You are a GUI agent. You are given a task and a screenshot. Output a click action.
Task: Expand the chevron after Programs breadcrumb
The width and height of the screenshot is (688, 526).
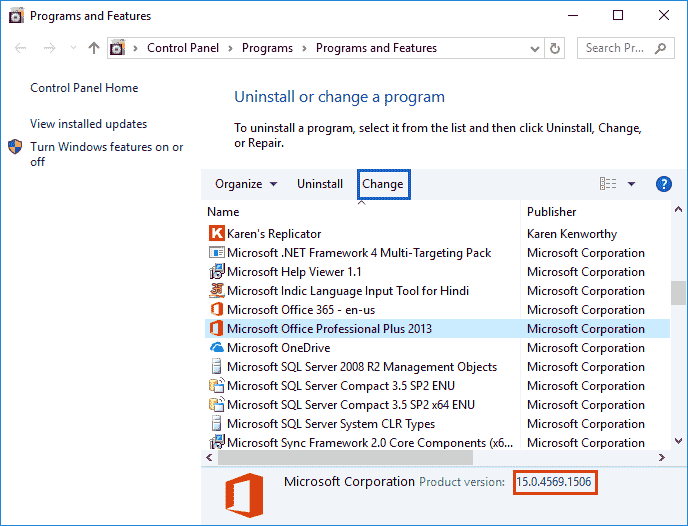[x=304, y=48]
